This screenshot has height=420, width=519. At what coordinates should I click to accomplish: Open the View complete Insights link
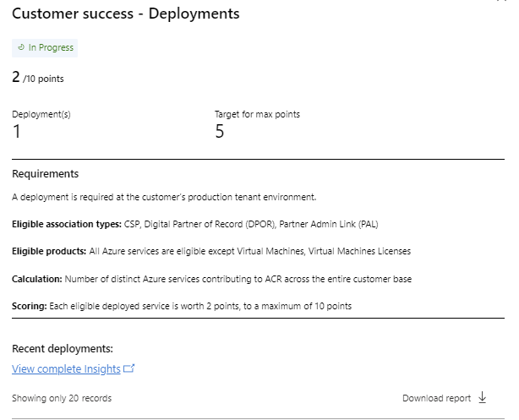tap(66, 368)
